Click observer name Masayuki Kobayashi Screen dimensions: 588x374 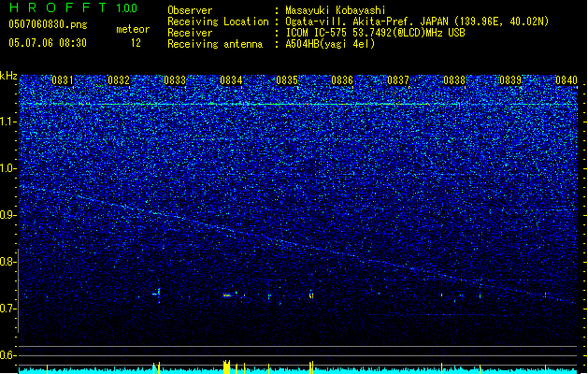[x=336, y=10]
